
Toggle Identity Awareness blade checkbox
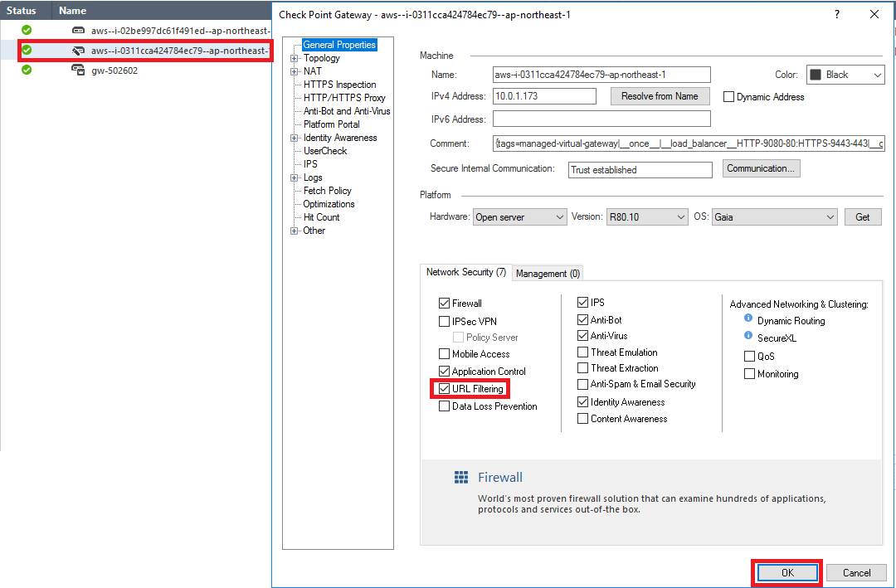tap(583, 401)
